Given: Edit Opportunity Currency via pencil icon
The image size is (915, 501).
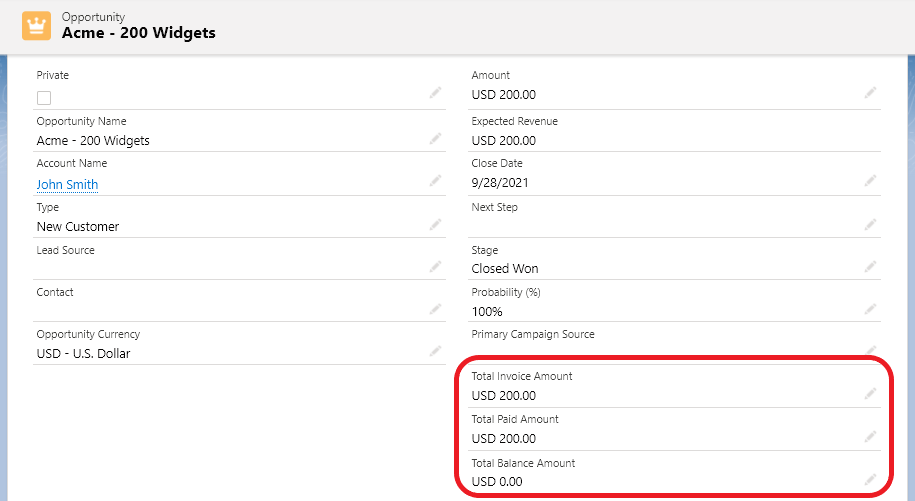Looking at the screenshot, I should [435, 351].
